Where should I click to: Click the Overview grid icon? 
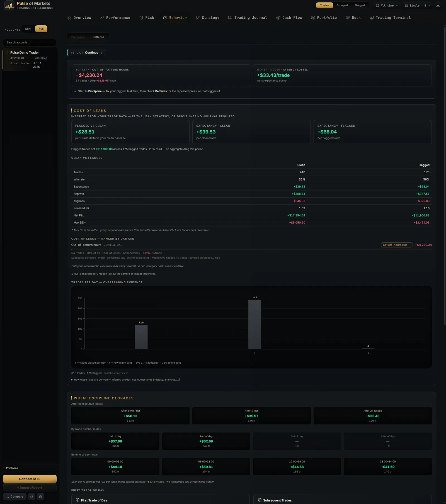(69, 18)
